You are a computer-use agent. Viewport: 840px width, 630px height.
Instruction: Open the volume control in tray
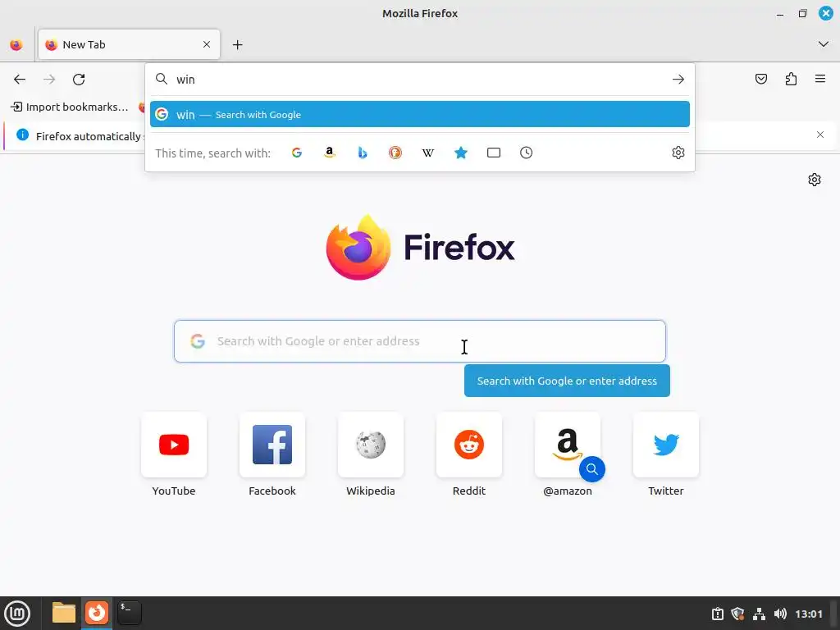[781, 614]
